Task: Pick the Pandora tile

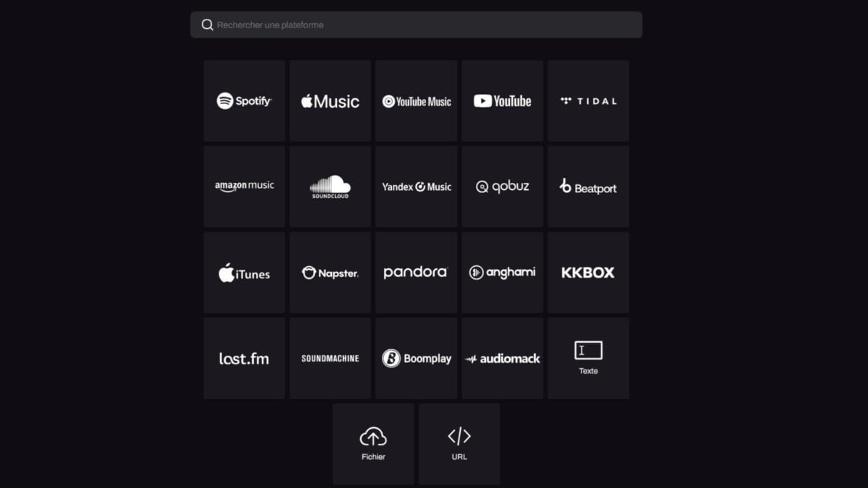Action: pos(416,273)
